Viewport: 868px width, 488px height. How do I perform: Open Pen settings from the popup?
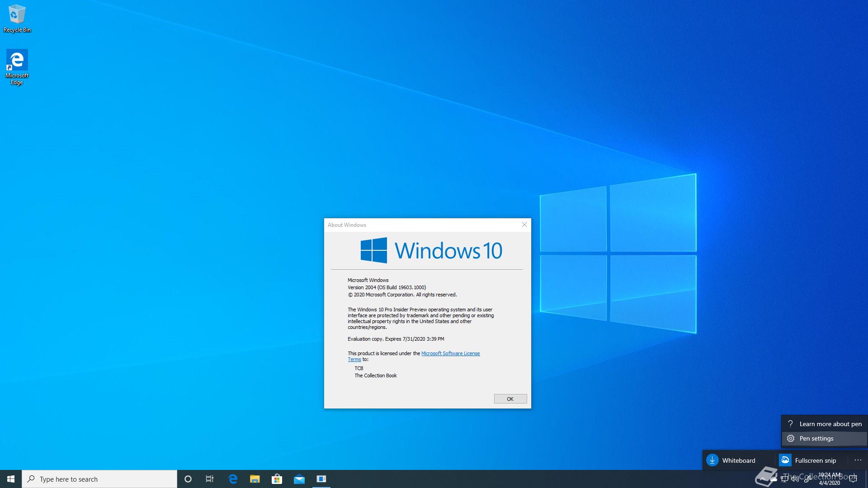[824, 438]
